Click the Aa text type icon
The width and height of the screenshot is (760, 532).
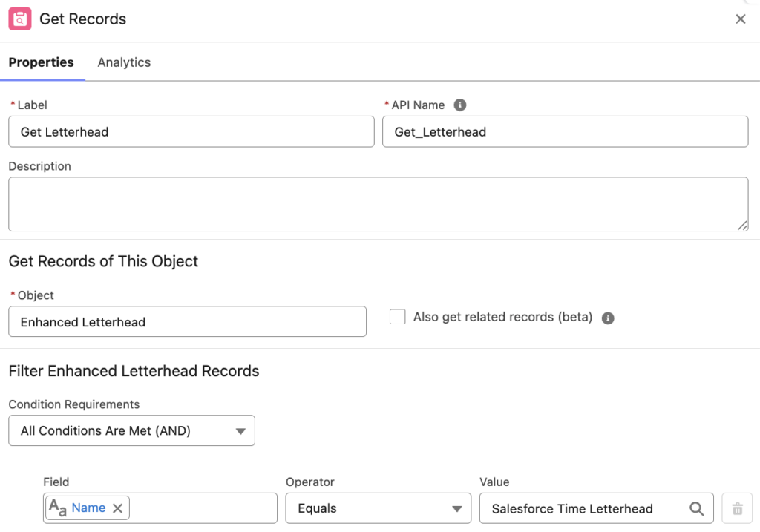tap(58, 508)
